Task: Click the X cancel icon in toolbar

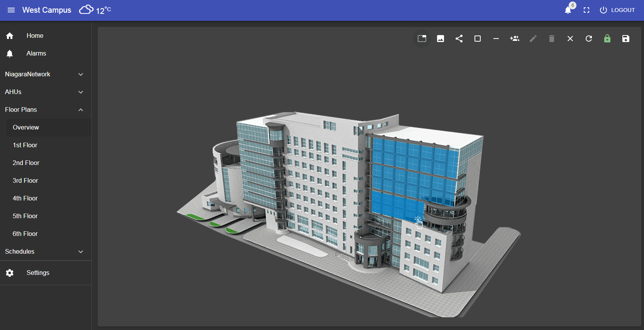Action: click(x=570, y=39)
